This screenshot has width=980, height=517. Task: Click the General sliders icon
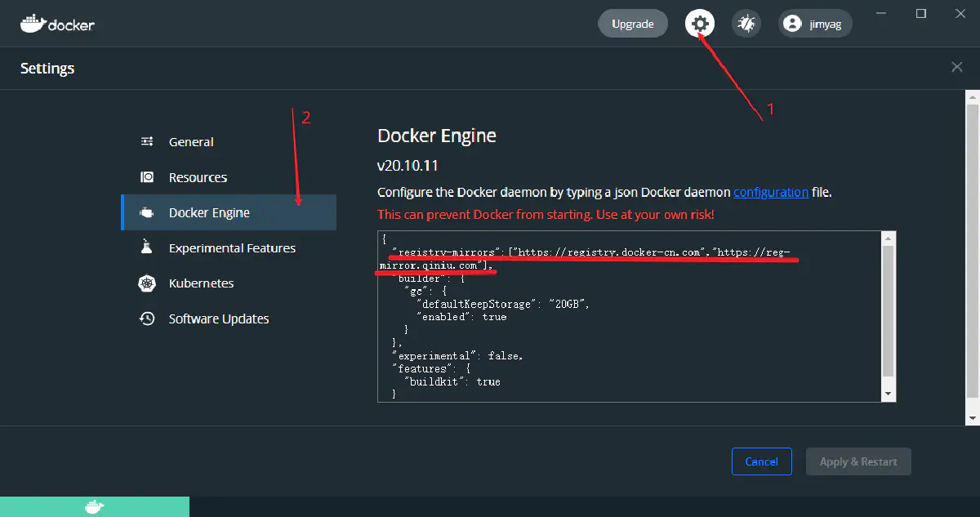click(147, 141)
